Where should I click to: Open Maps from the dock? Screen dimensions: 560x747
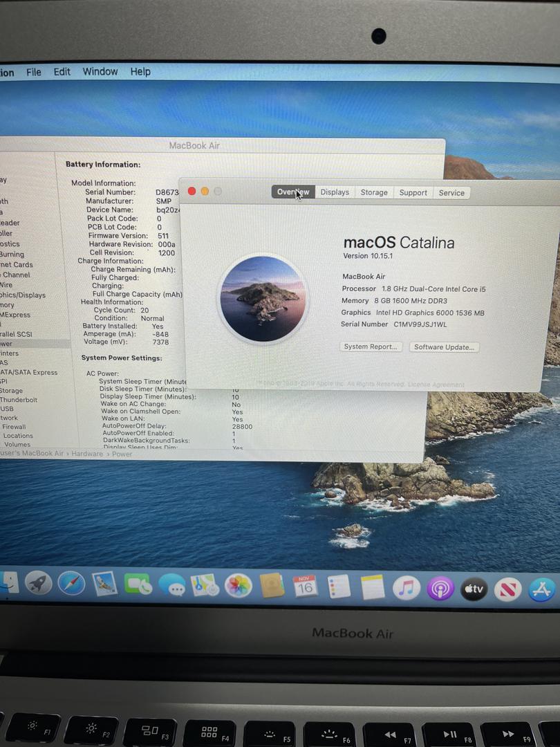[205, 586]
